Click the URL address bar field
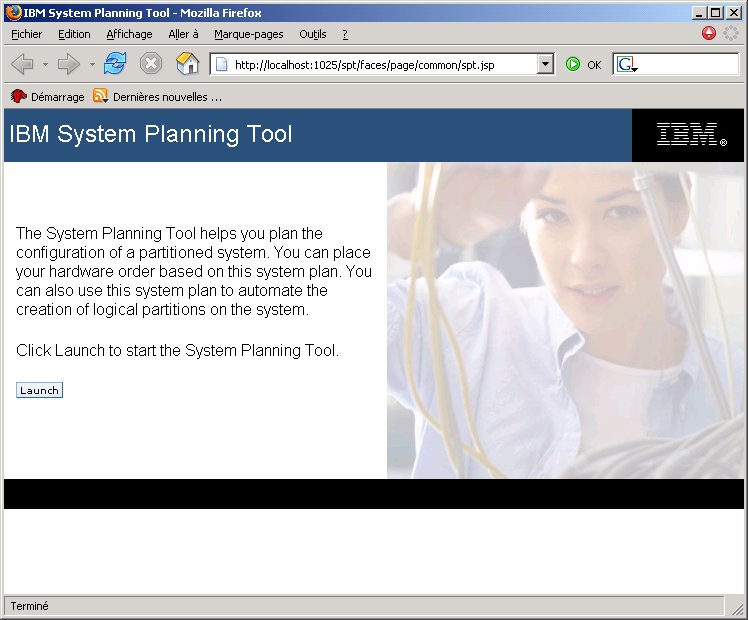The width and height of the screenshot is (748, 620). coord(382,64)
